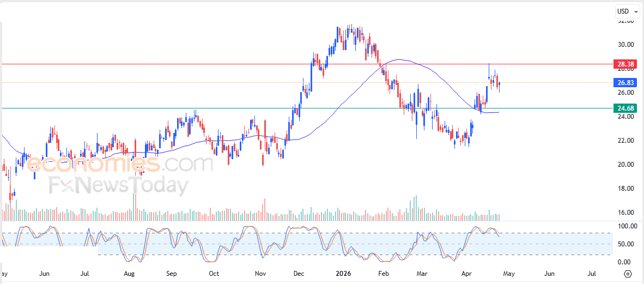Open the USD currency dropdown
Viewport: 644px width, 284px height.
click(627, 13)
